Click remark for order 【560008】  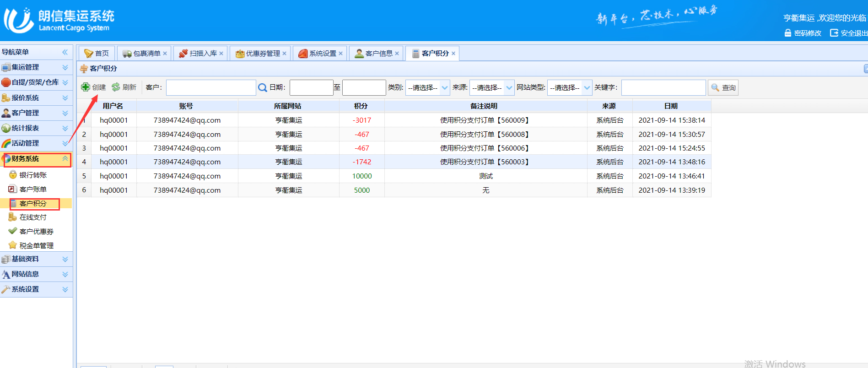(x=485, y=134)
